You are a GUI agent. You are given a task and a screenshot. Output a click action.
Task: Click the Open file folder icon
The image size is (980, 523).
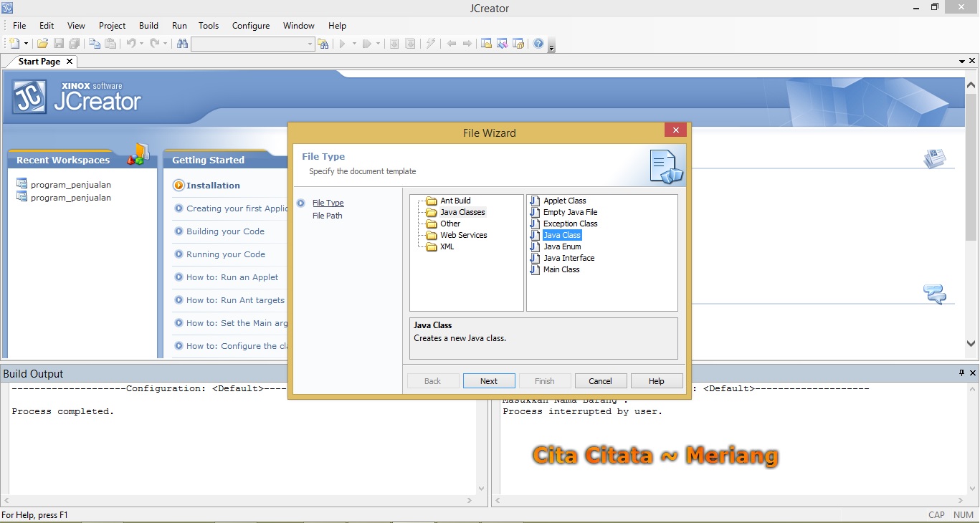point(43,44)
